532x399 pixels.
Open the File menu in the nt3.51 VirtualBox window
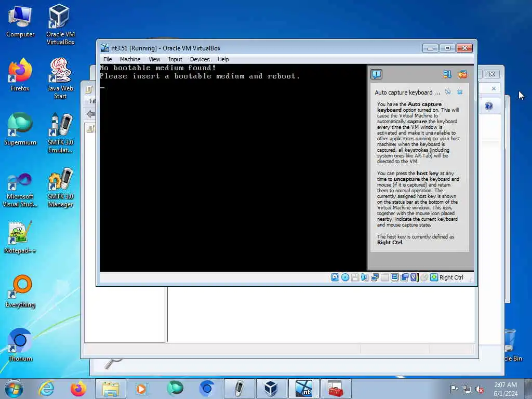click(108, 59)
